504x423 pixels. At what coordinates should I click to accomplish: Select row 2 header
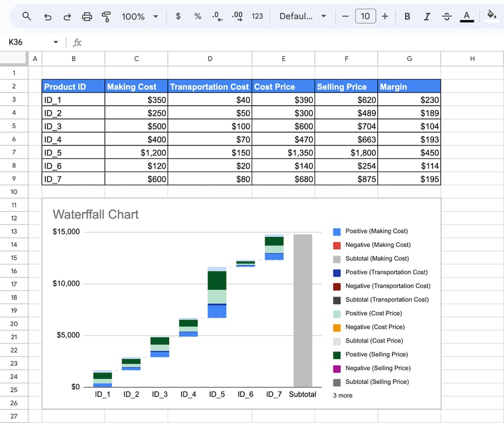pyautogui.click(x=14, y=86)
